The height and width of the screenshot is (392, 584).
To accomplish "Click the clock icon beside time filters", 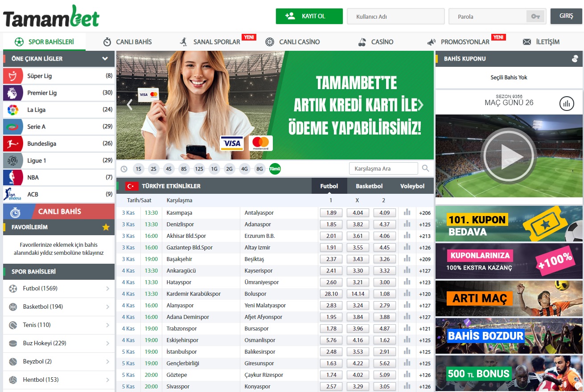I will click(124, 169).
